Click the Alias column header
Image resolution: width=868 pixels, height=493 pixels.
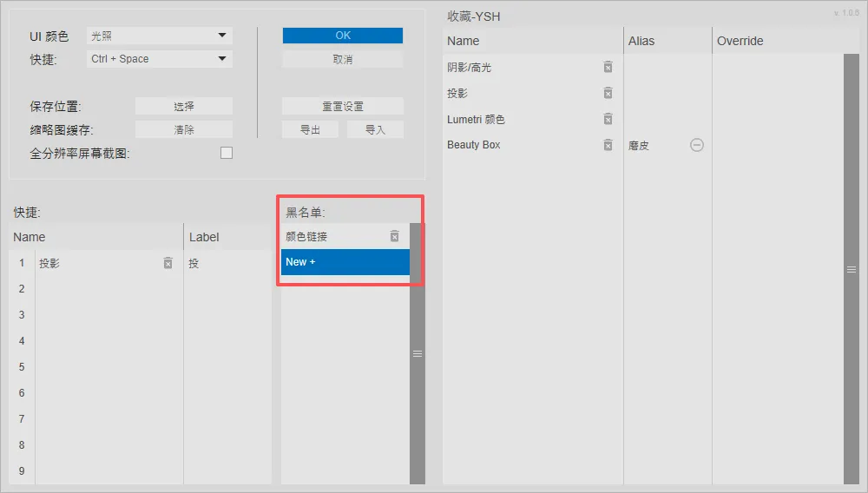641,41
